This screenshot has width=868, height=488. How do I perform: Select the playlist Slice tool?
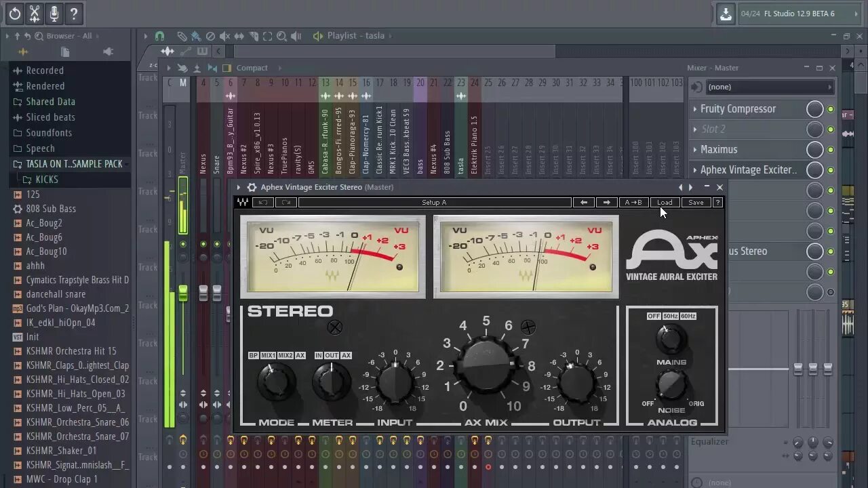pyautogui.click(x=254, y=36)
